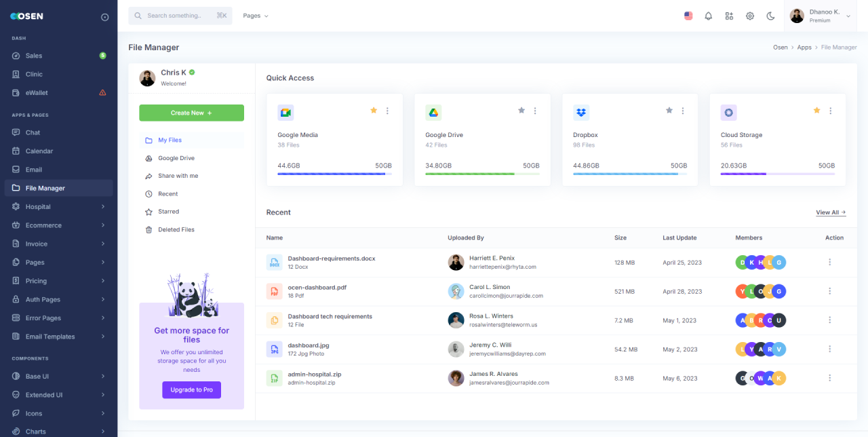This screenshot has width=868, height=437.
Task: Star the Google Drive quick access card
Action: click(521, 110)
